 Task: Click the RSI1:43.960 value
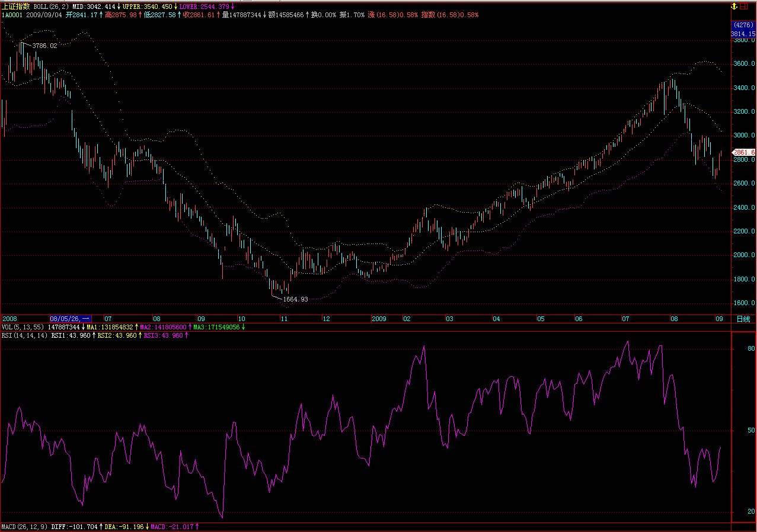pos(71,335)
